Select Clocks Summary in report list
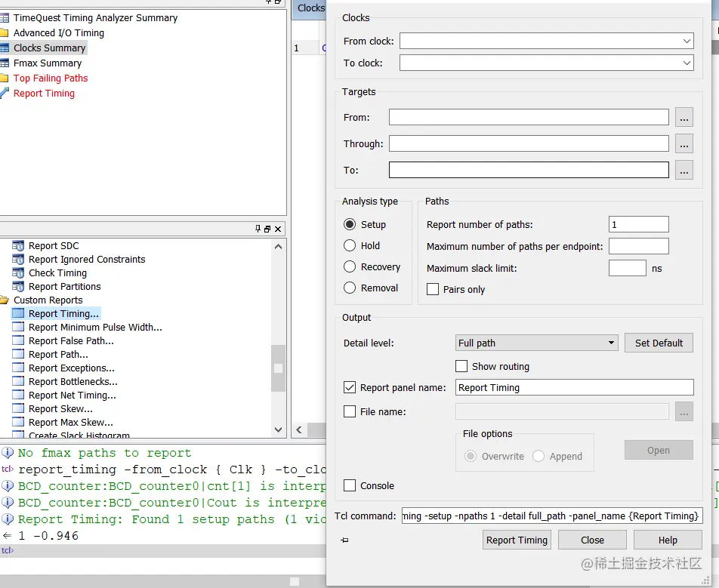This screenshot has width=719, height=588. pyautogui.click(x=50, y=48)
